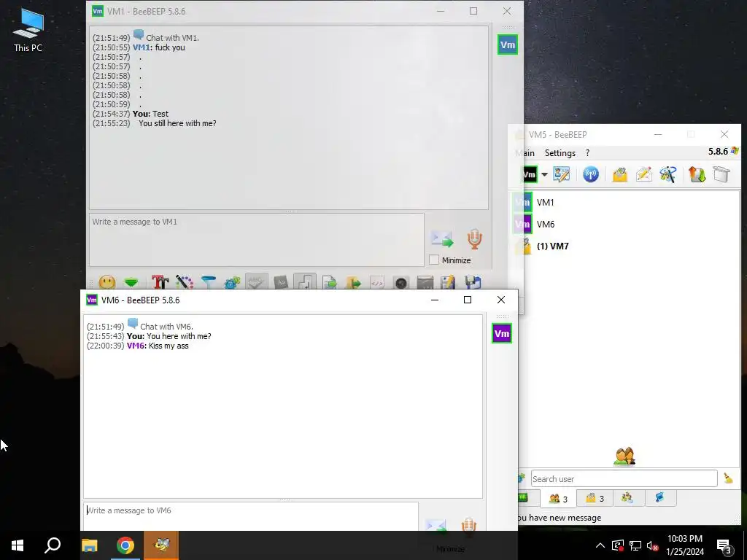Open chat settings gears icon in VM1 toolbar

233,282
